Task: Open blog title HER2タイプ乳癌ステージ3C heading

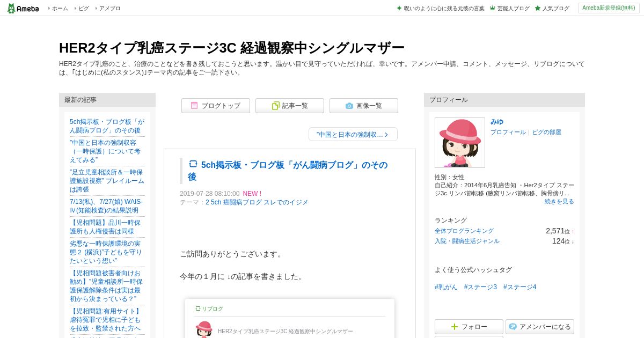Action: 231,48
